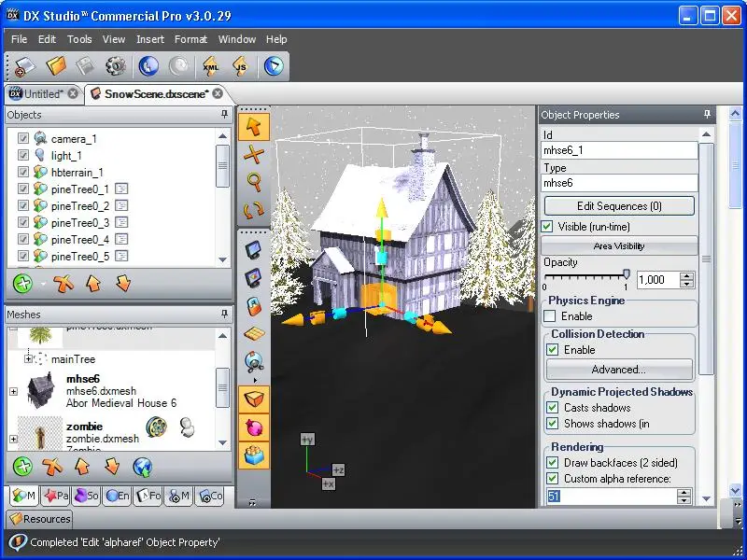Disable the Collision Detection Enable checkbox
This screenshot has height=560, width=747.
tap(553, 349)
